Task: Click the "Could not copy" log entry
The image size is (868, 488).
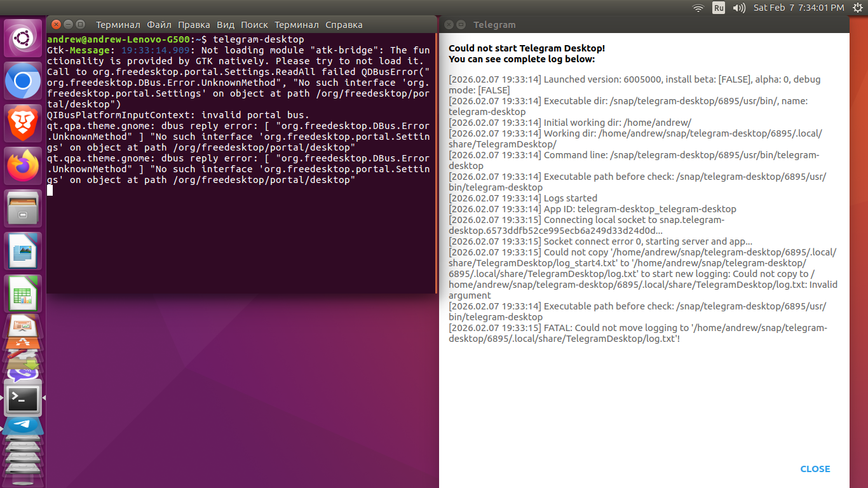Action: (x=643, y=274)
